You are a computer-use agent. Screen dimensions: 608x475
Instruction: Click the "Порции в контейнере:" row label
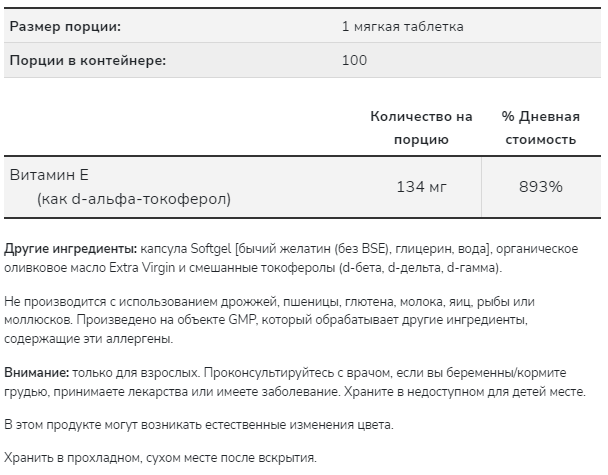tap(87, 60)
